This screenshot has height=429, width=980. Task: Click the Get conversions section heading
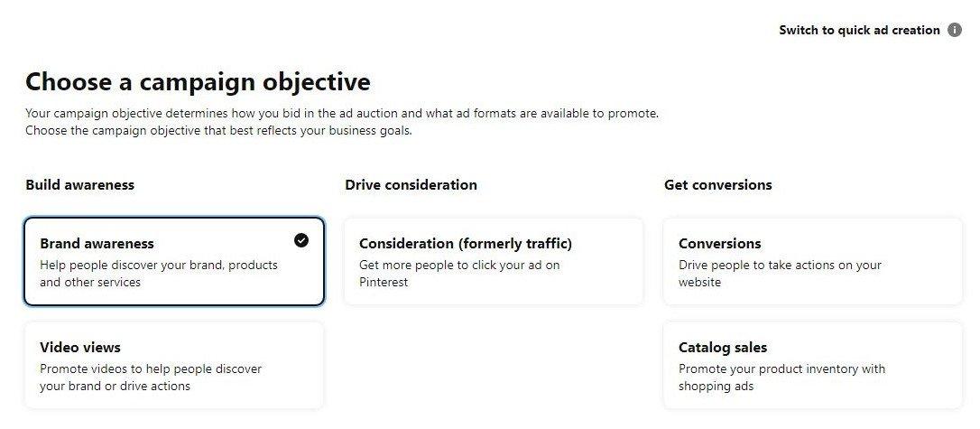717,184
